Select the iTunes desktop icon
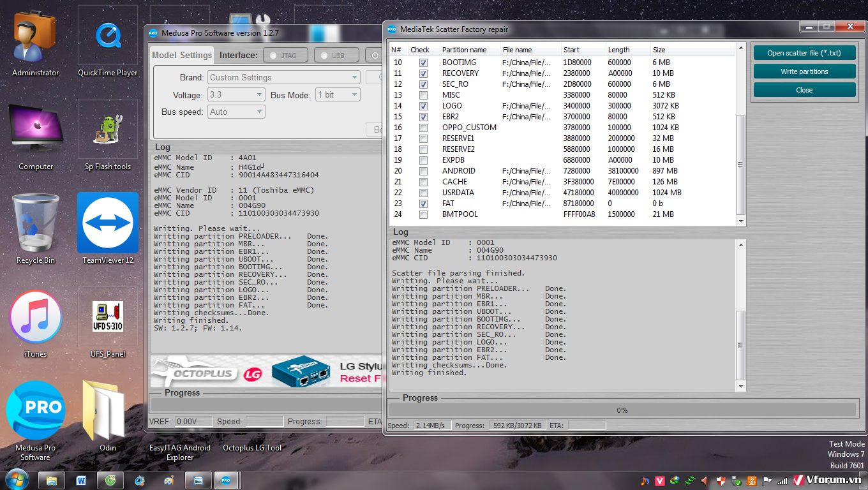 [x=35, y=323]
